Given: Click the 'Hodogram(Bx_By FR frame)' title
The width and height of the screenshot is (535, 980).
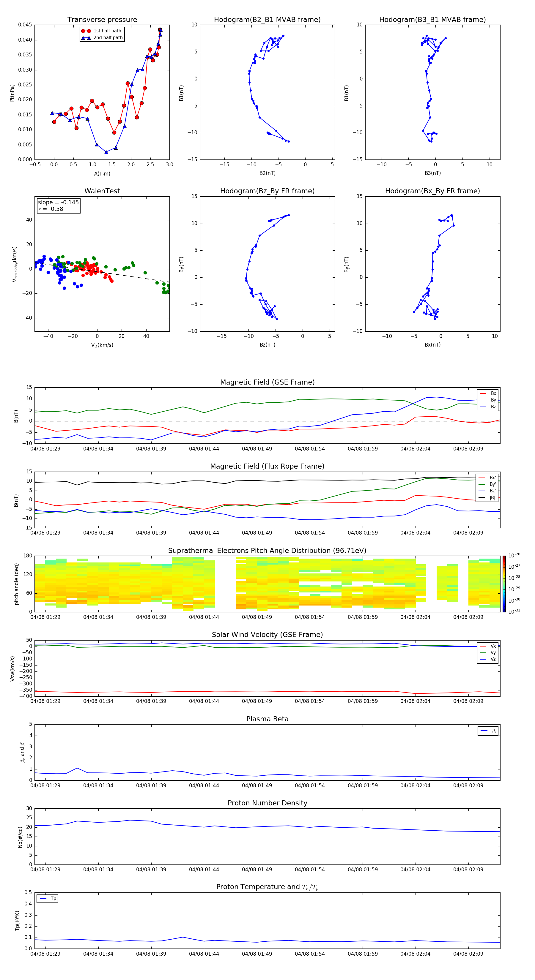Looking at the screenshot, I should pyautogui.click(x=432, y=191).
